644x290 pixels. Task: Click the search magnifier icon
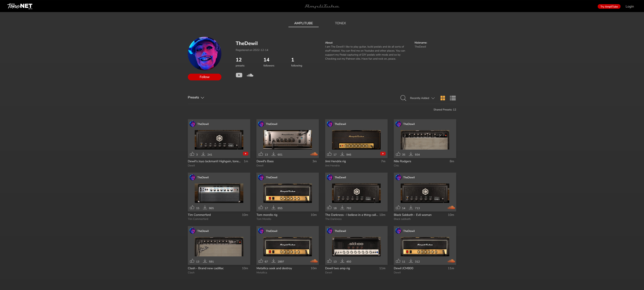point(403,98)
